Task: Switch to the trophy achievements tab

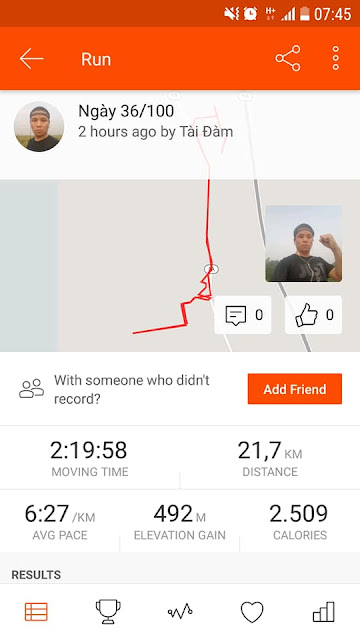Action: [x=108, y=611]
